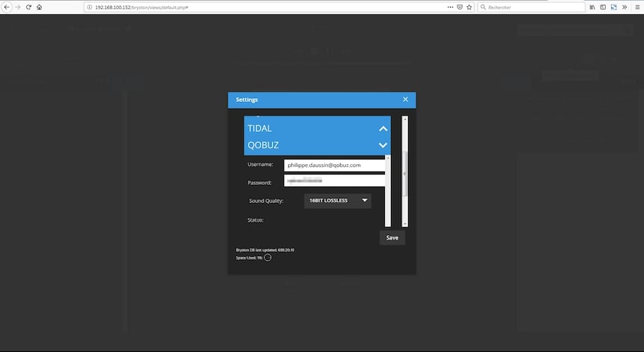
Task: Click the Status label
Action: (x=255, y=220)
